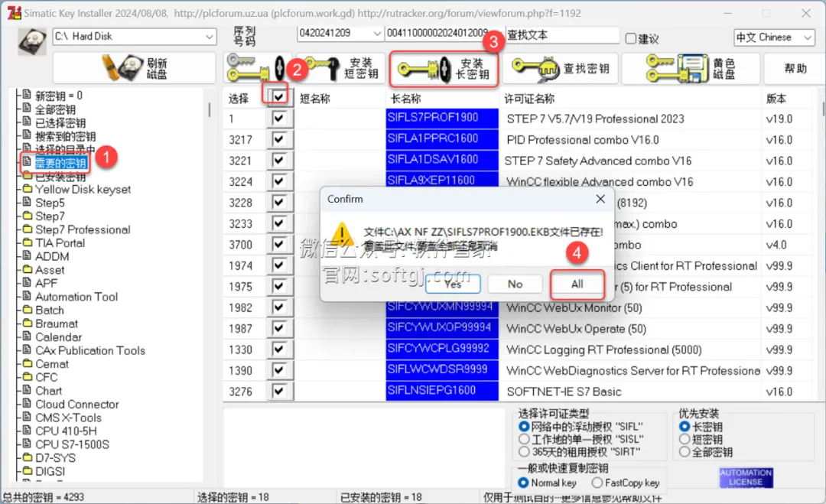
Task: Sort by 长名称 column header
Action: coord(405,99)
